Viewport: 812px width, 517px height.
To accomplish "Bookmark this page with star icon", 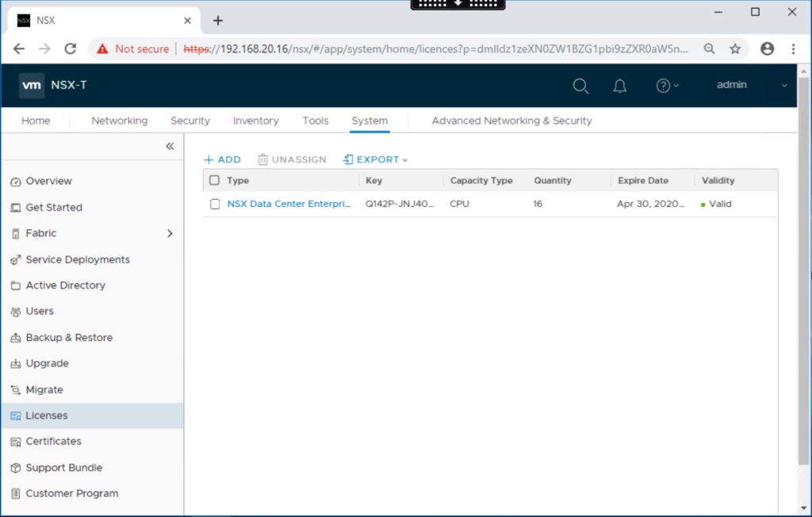I will point(735,48).
